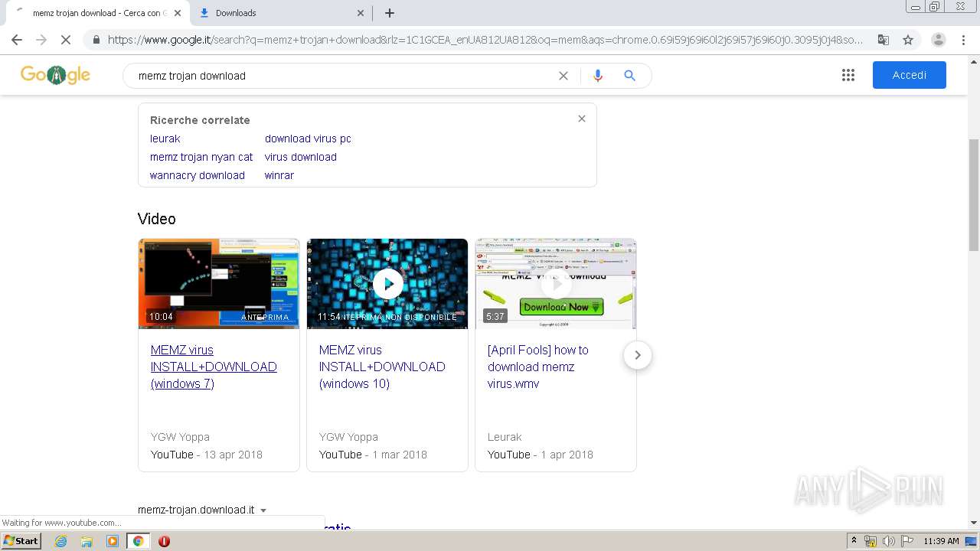Viewport: 980px width, 551px height.
Task: Bookmark this page with the star
Action: tap(908, 40)
